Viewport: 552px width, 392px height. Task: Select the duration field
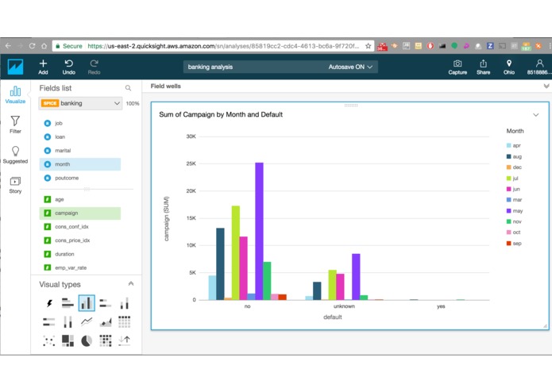click(x=80, y=254)
